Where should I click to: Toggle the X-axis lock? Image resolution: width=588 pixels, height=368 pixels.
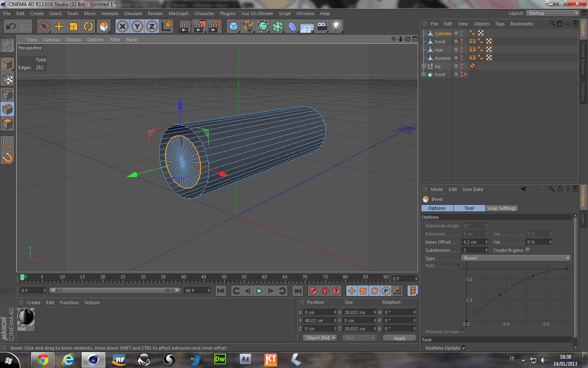click(122, 27)
